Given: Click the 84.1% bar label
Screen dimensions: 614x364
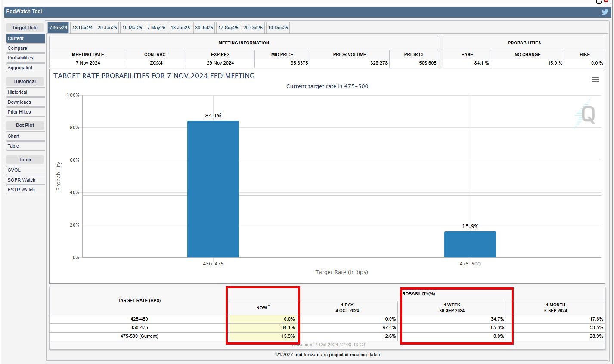Looking at the screenshot, I should (x=213, y=115).
